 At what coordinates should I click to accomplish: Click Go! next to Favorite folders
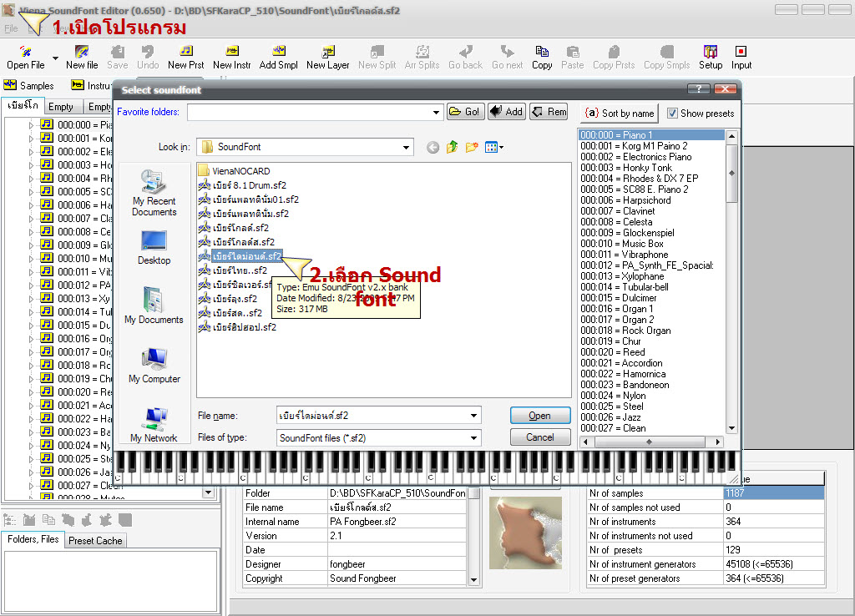tap(465, 112)
